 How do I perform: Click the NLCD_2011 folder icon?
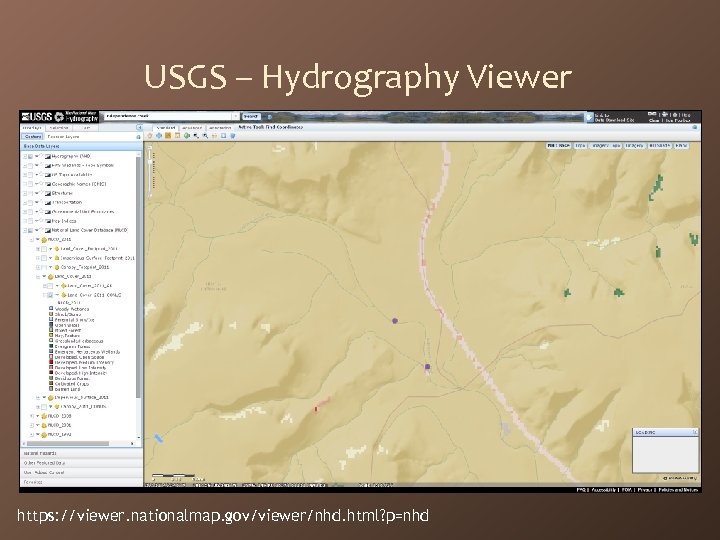tap(44, 240)
